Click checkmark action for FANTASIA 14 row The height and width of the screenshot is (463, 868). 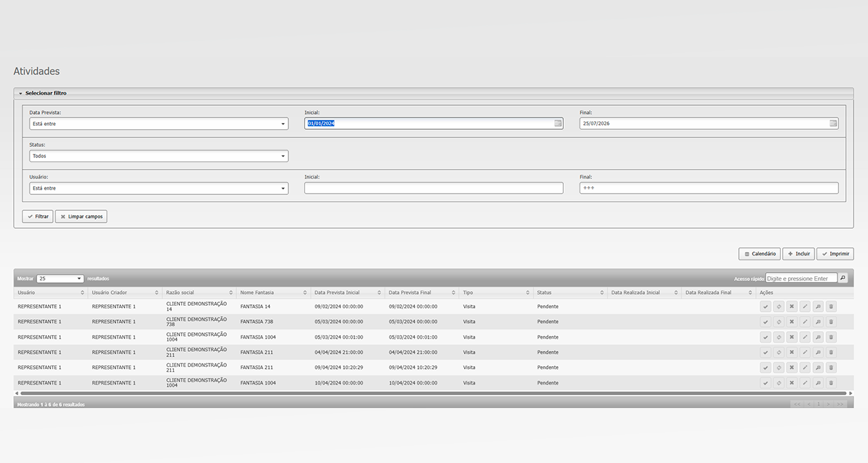[766, 306]
